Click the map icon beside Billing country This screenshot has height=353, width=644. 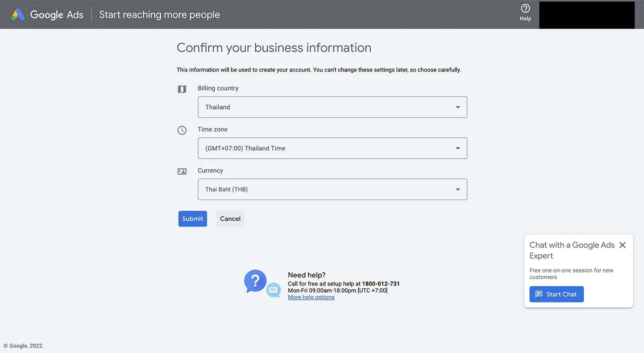182,89
